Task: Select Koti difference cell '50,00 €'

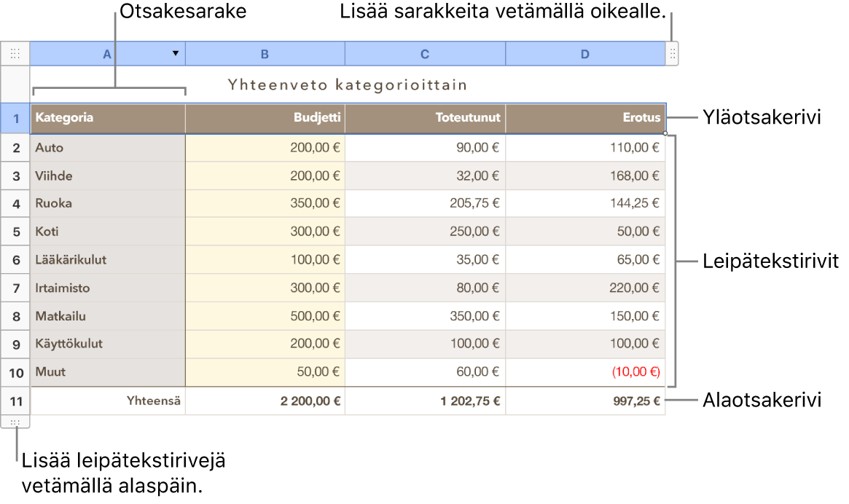Action: (x=585, y=232)
